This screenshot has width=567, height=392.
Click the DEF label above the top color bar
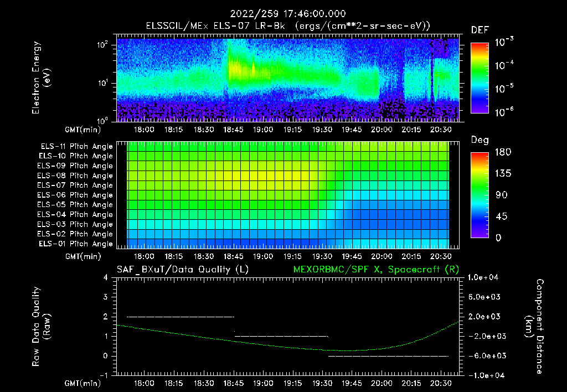click(x=480, y=30)
